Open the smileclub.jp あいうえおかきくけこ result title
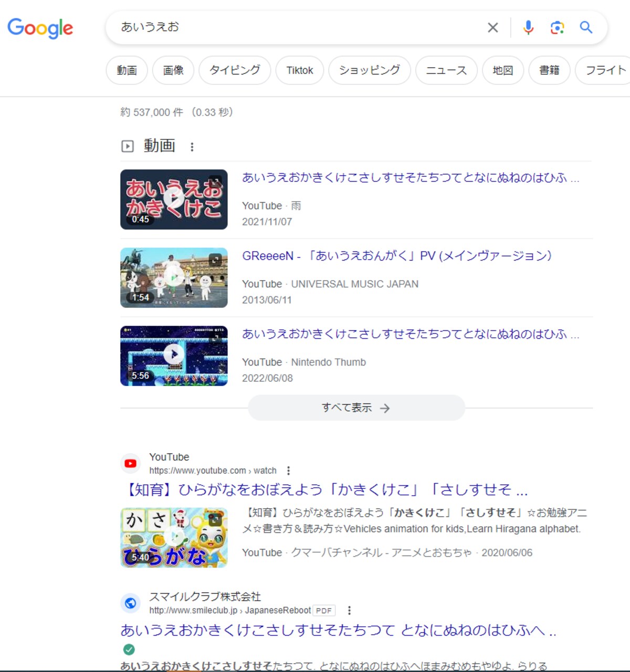Image resolution: width=630 pixels, height=672 pixels. 339,630
